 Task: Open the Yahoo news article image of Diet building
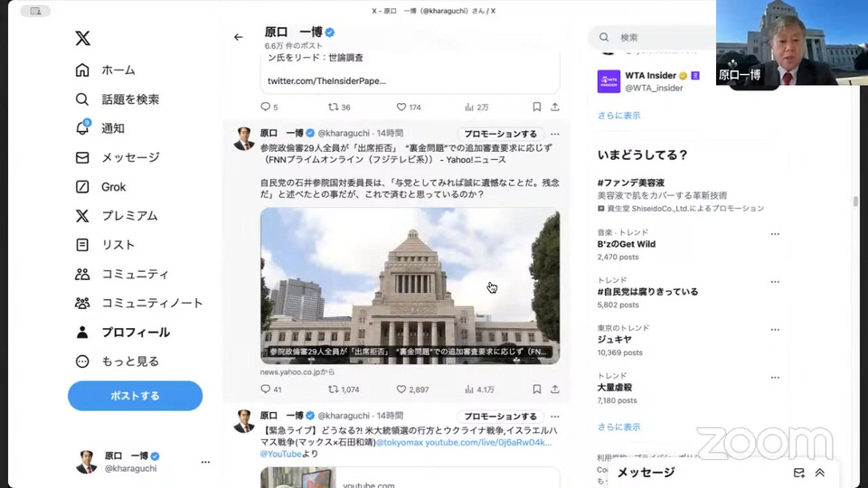(410, 286)
